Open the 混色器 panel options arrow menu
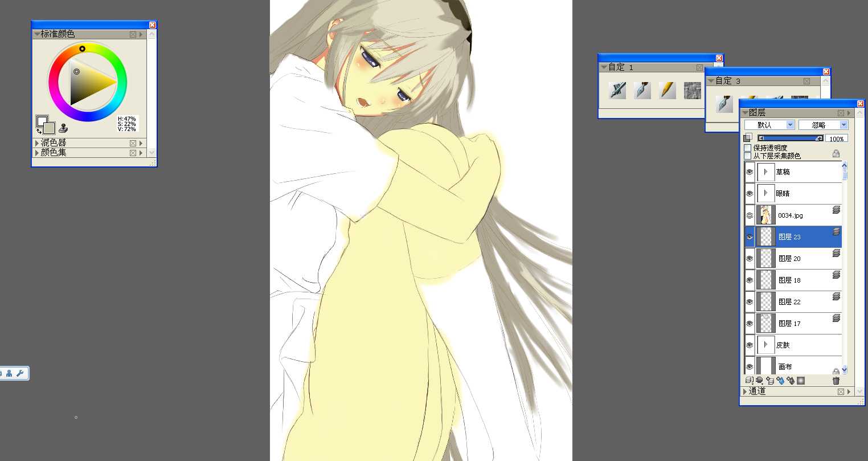868x461 pixels. pos(141,143)
